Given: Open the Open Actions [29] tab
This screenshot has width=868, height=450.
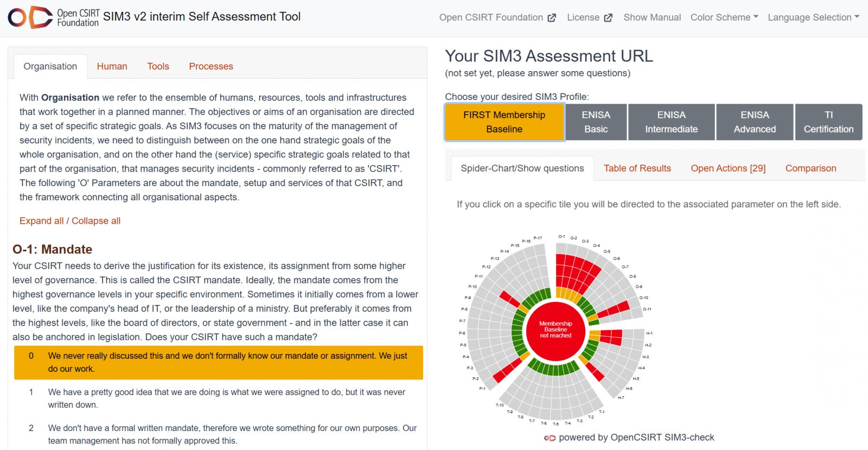Looking at the screenshot, I should 728,168.
